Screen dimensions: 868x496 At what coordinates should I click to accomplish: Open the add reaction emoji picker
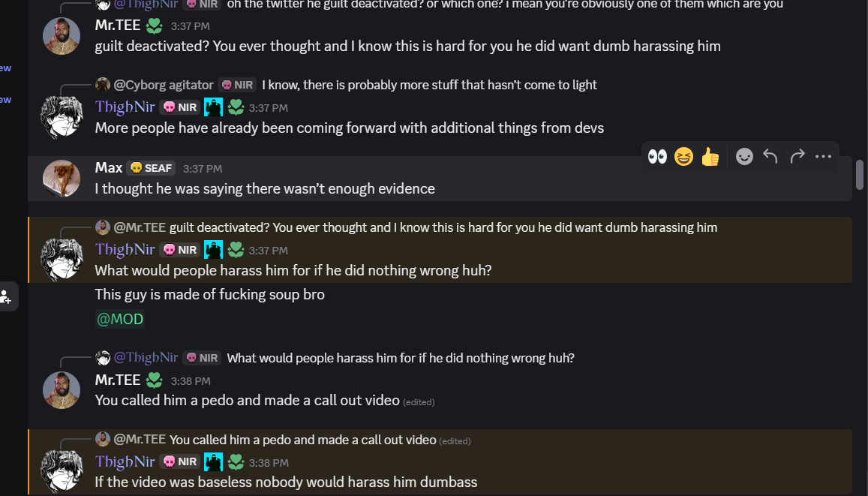(744, 158)
